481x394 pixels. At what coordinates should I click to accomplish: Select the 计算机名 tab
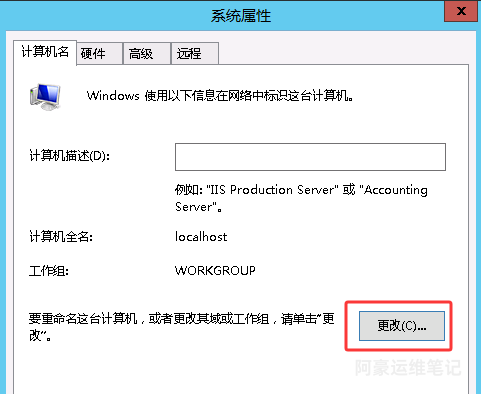coord(45,52)
